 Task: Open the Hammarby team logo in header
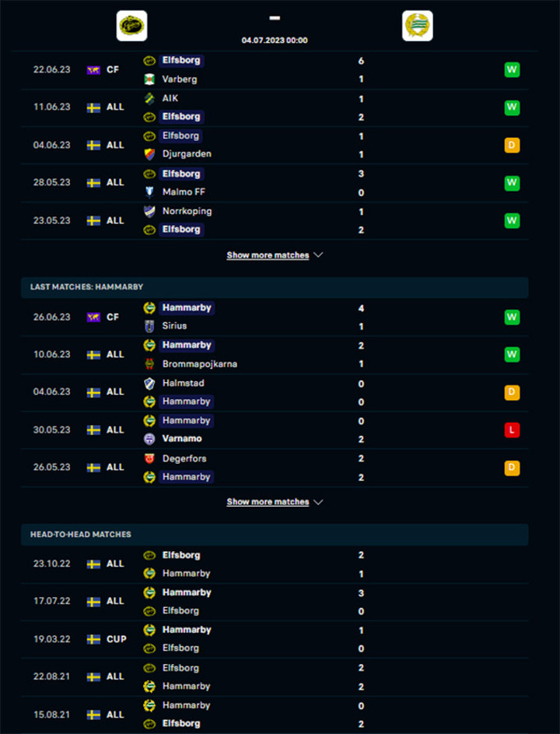coord(418,26)
